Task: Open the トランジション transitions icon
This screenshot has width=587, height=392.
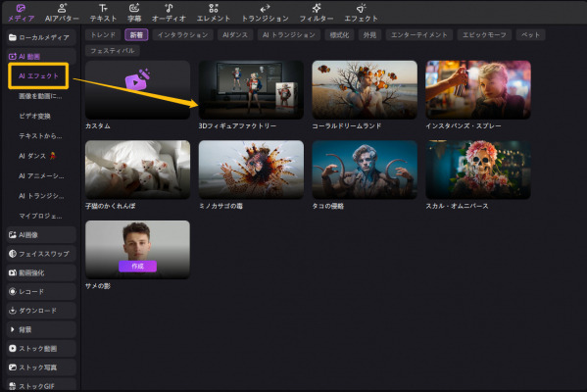Action: (265, 8)
